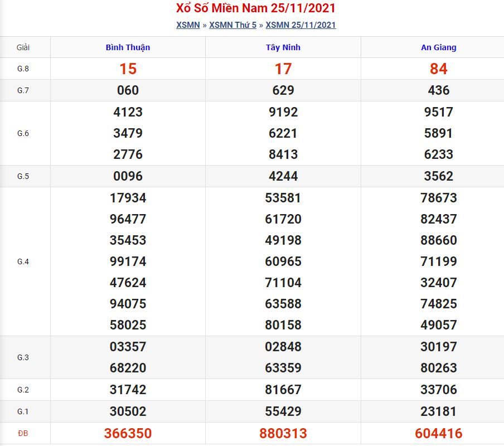Click the Giải column header

coord(23,47)
